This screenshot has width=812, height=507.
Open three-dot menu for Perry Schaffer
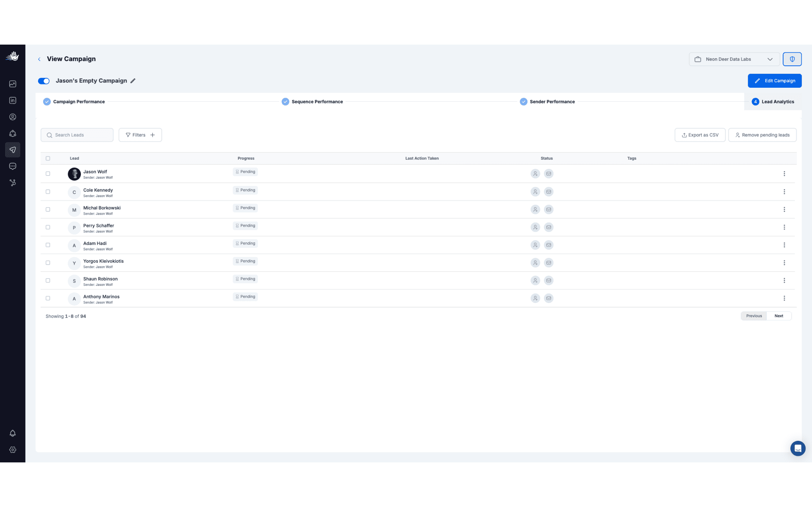(x=784, y=227)
